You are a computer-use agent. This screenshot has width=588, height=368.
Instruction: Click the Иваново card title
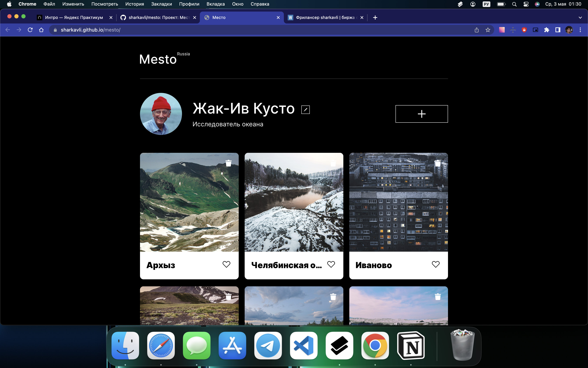[373, 265]
